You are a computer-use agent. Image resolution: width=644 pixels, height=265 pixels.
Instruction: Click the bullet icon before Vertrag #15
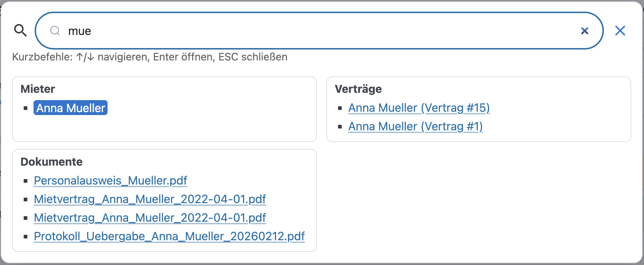click(340, 108)
